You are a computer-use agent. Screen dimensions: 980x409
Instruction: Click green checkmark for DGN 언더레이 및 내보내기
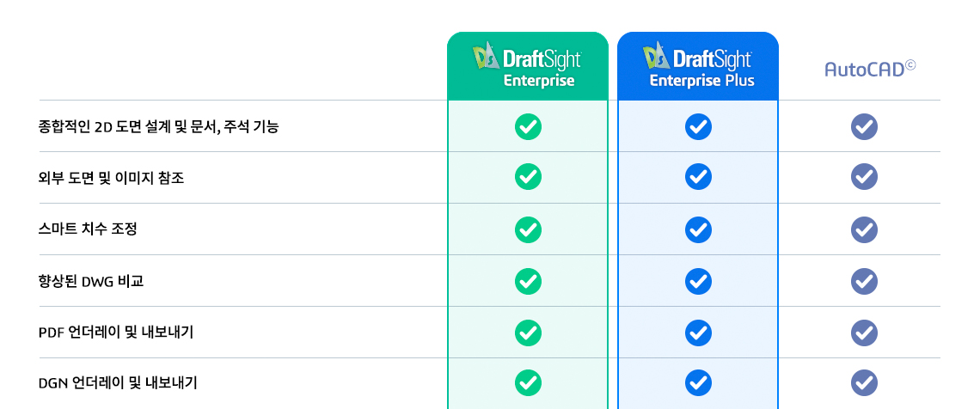pos(528,382)
